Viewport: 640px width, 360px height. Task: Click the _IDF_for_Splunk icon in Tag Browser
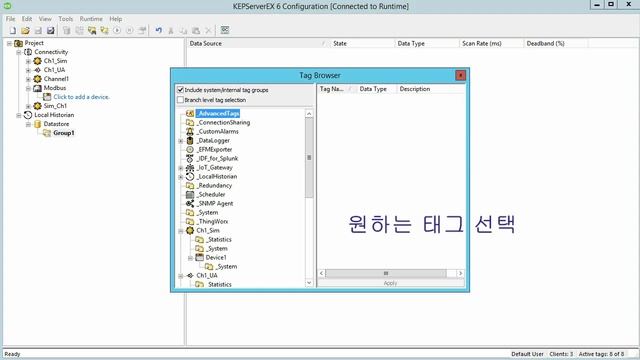pos(190,158)
